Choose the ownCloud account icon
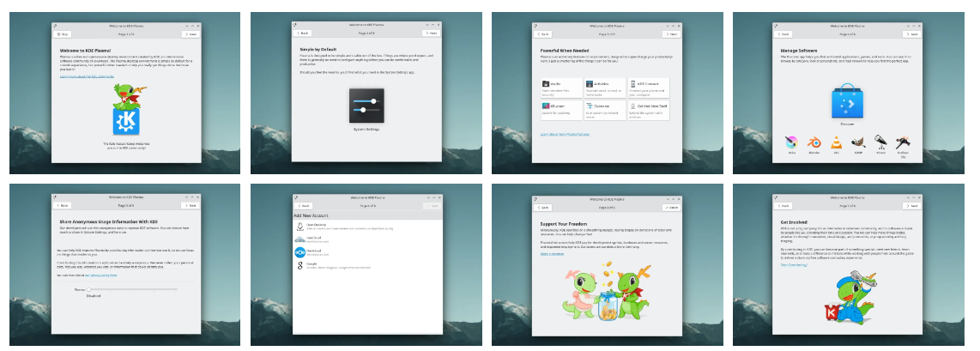 pos(300,239)
